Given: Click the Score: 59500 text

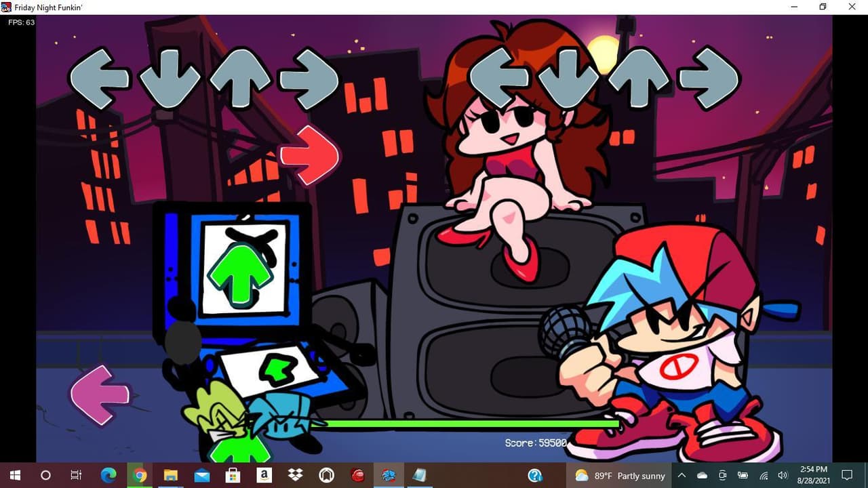Looking at the screenshot, I should click(536, 443).
